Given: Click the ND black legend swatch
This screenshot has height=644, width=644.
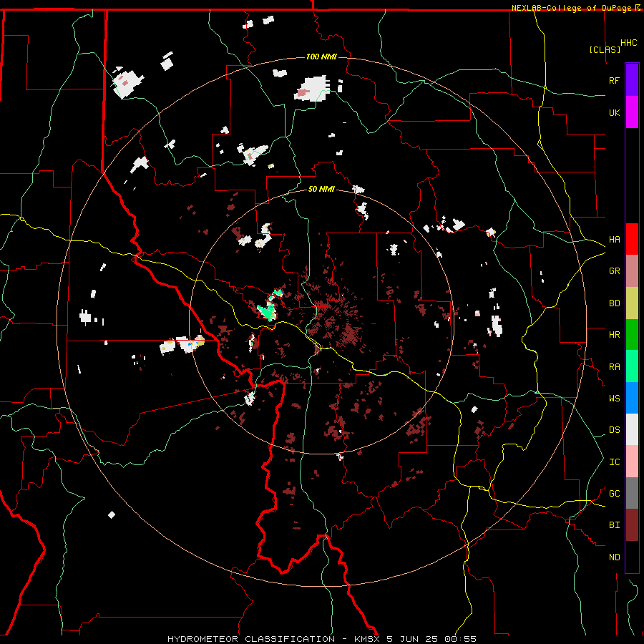Looking at the screenshot, I should (x=632, y=557).
